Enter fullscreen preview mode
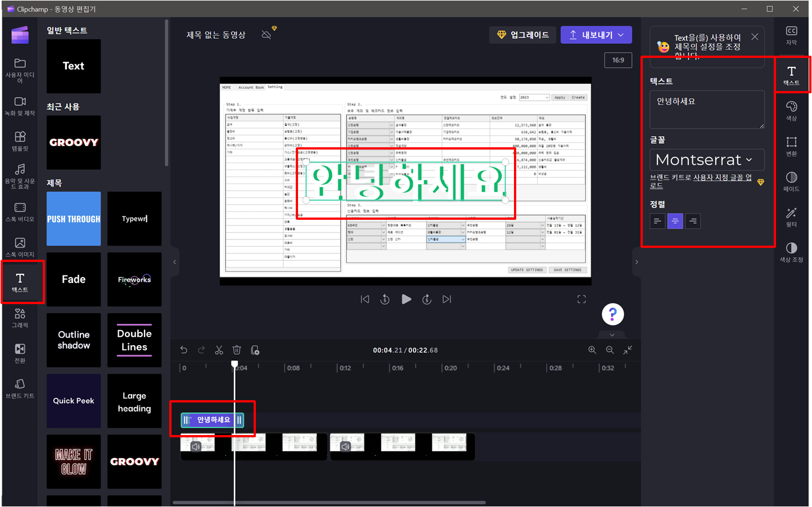Image resolution: width=812 pixels, height=507 pixels. click(x=581, y=299)
